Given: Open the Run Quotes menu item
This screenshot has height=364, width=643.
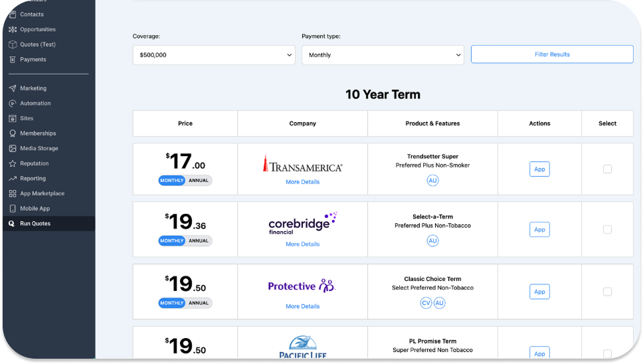Looking at the screenshot, I should [x=48, y=223].
